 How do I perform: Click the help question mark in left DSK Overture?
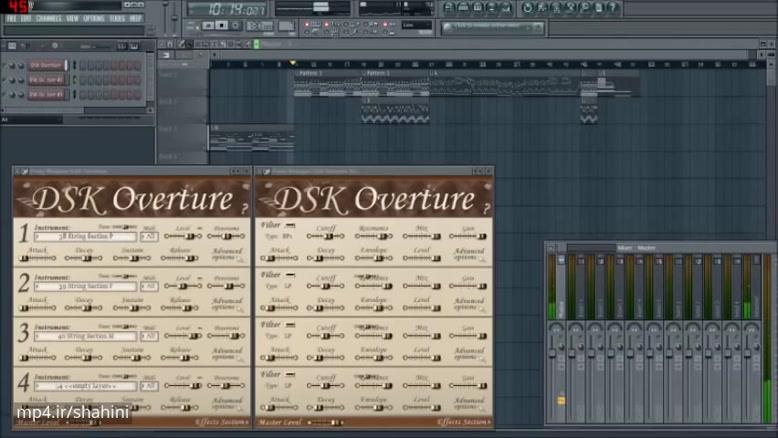[245, 205]
